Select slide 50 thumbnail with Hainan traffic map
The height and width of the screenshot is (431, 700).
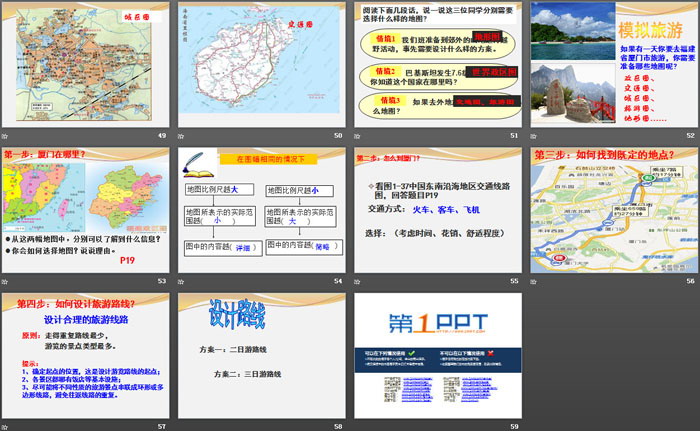(262, 65)
